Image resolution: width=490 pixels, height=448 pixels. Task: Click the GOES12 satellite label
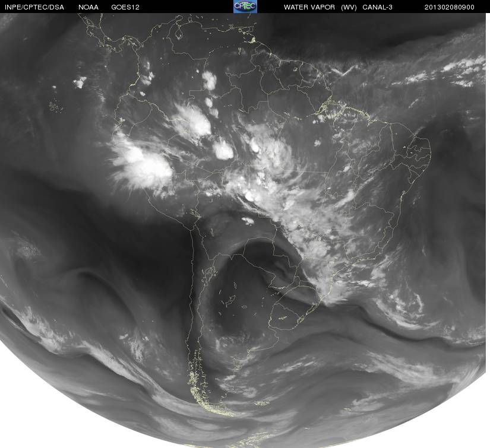pos(125,7)
